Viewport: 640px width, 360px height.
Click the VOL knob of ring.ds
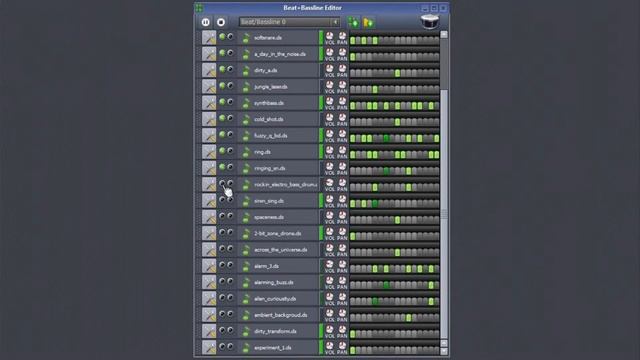(329, 150)
